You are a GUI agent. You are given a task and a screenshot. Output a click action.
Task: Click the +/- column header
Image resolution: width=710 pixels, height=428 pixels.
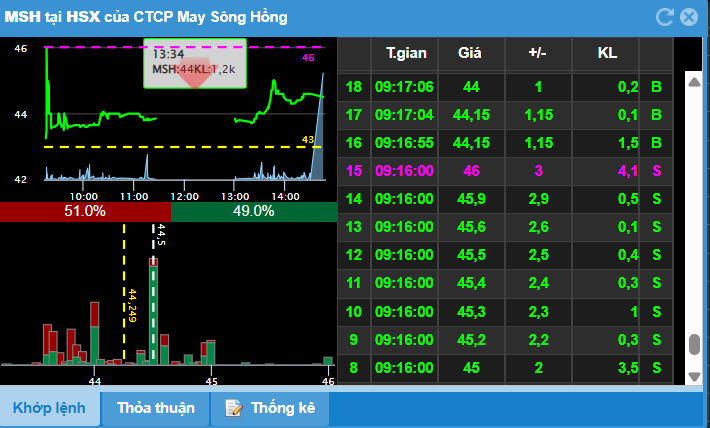[x=538, y=53]
